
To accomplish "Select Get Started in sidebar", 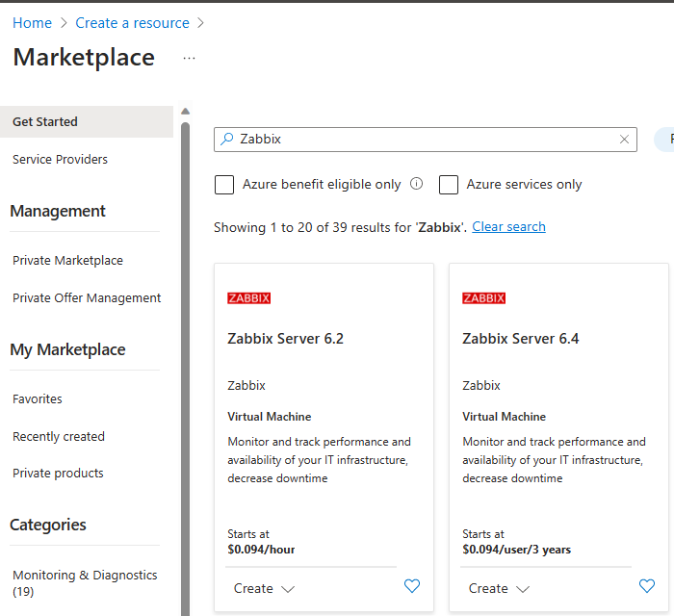I will pyautogui.click(x=87, y=122).
